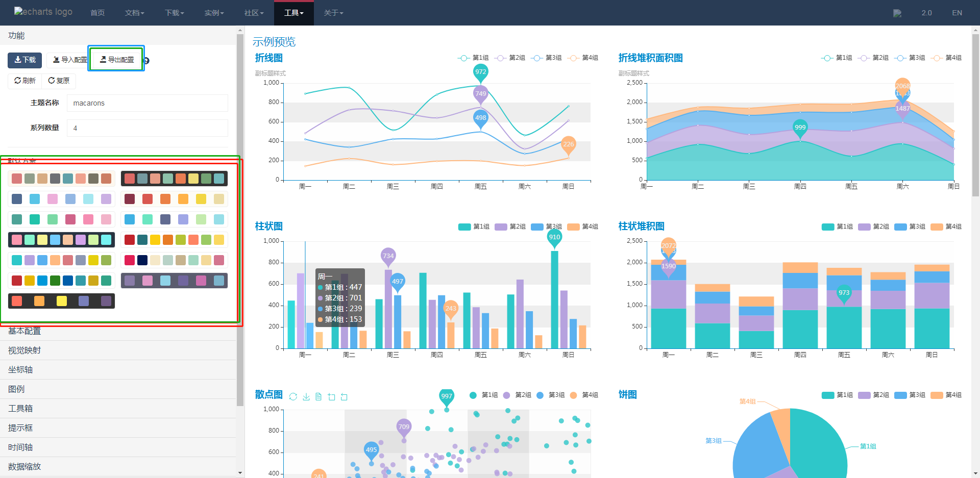This screenshot has width=980, height=478.
Task: Toggle 第3组 legend in the bar chart
Action: tap(546, 227)
